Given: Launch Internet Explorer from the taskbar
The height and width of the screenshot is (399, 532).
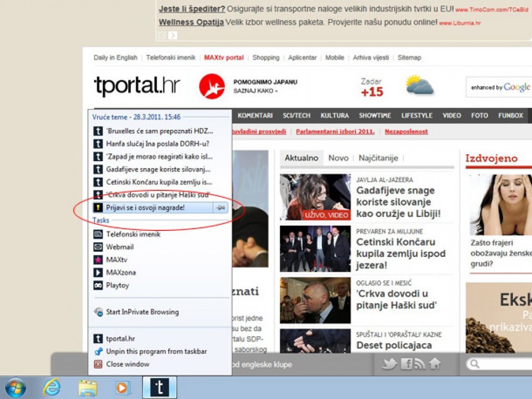Looking at the screenshot, I should [x=52, y=387].
